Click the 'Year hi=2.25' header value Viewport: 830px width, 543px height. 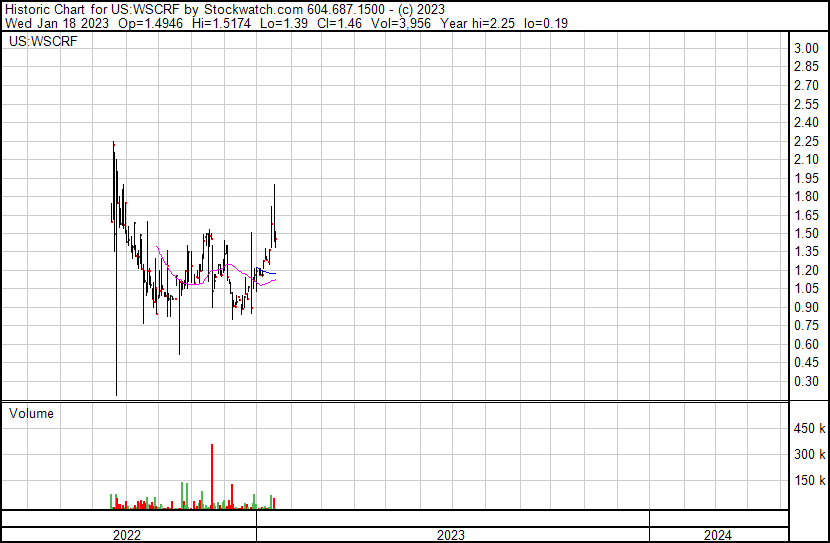click(x=477, y=23)
